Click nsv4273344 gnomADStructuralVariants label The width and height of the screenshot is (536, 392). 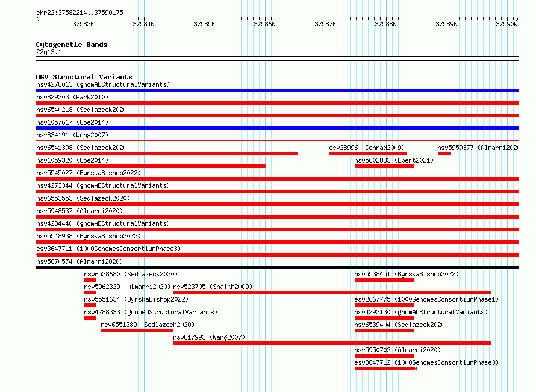point(103,185)
